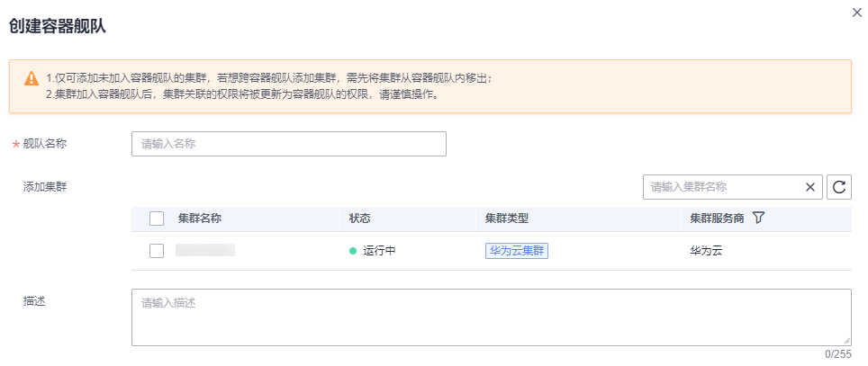The width and height of the screenshot is (868, 366).
Task: Click the 集群名称 column header
Action: [200, 218]
